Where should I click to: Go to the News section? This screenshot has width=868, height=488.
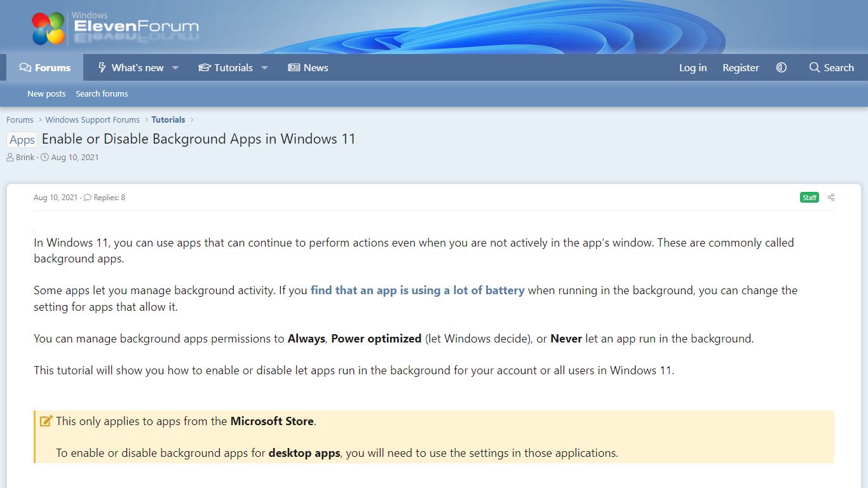click(308, 67)
